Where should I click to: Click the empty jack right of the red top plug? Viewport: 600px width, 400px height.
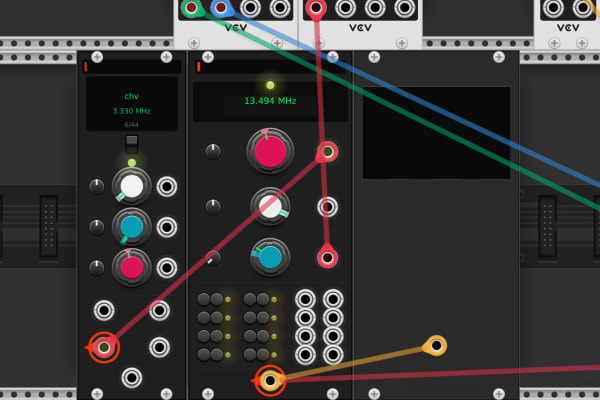click(345, 7)
